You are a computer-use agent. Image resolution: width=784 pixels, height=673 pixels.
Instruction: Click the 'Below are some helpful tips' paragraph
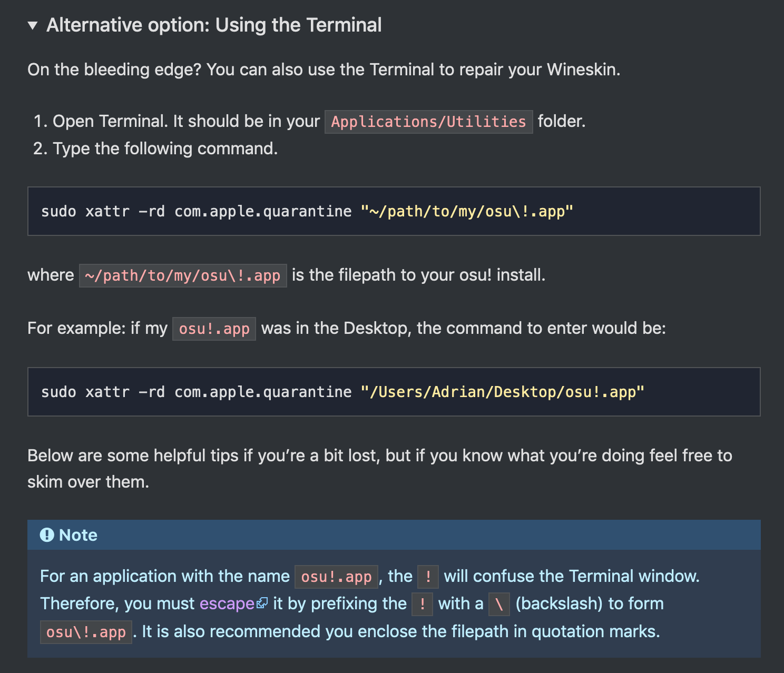380,469
